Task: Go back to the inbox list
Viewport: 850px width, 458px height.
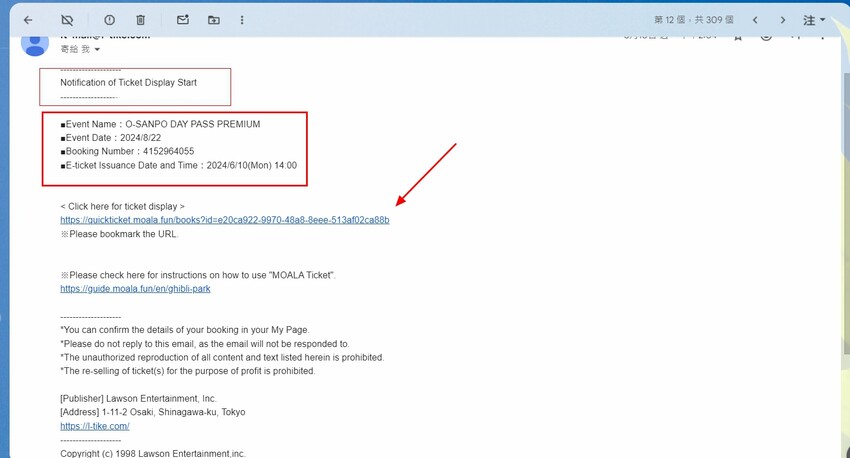Action: [28, 20]
